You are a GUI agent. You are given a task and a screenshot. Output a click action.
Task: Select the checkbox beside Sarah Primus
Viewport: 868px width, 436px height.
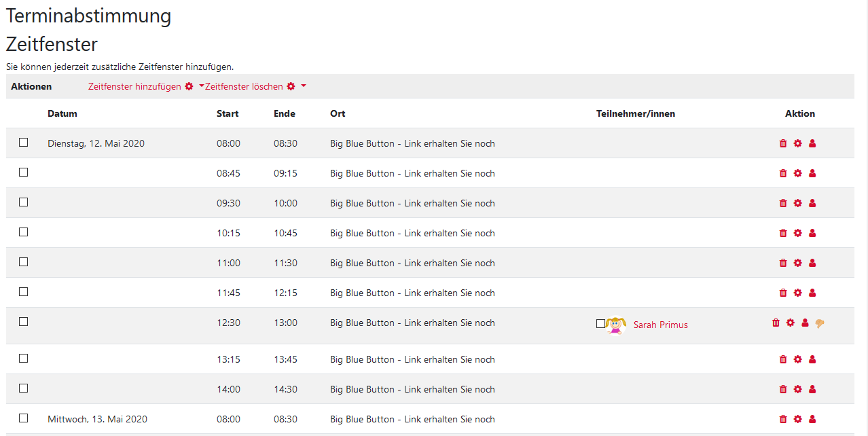tap(600, 324)
